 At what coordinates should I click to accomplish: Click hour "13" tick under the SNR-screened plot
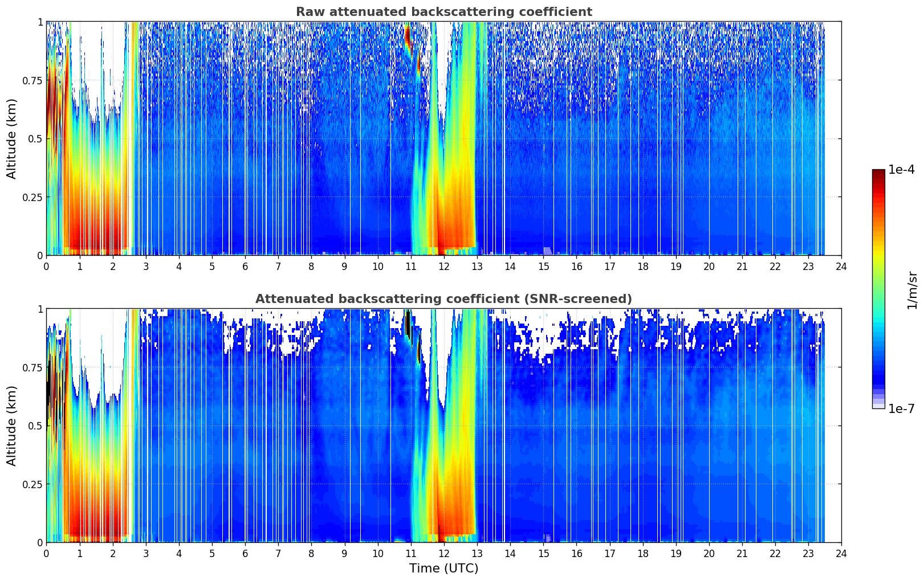(x=477, y=553)
